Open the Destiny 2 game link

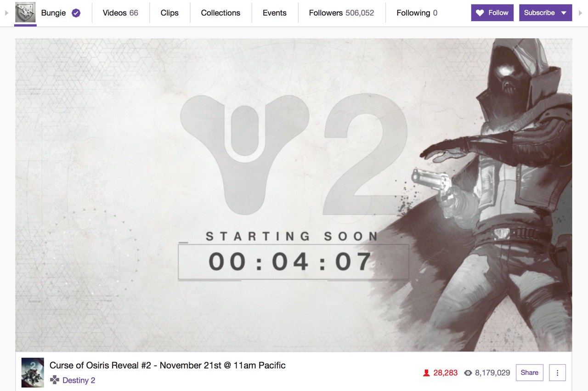79,380
